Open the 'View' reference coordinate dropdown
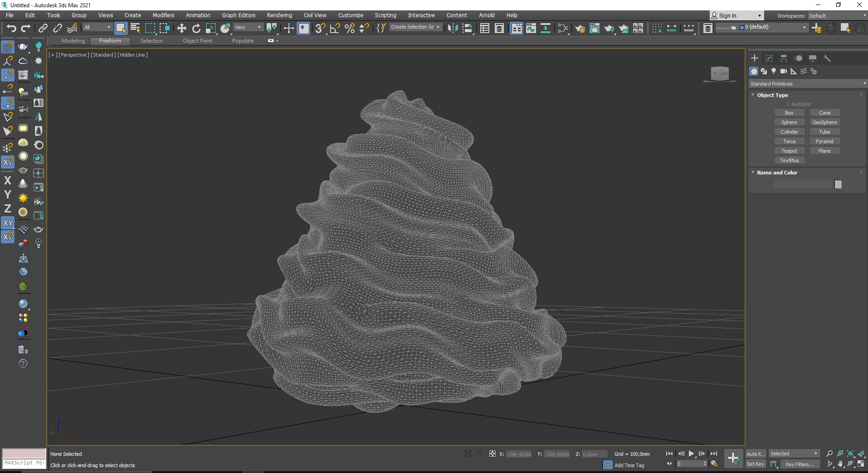 (x=248, y=27)
